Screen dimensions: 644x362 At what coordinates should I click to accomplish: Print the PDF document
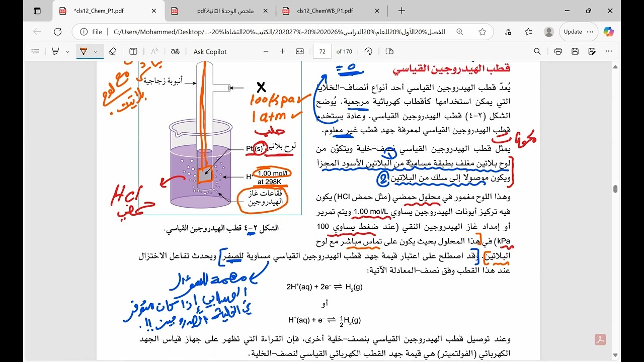558,51
